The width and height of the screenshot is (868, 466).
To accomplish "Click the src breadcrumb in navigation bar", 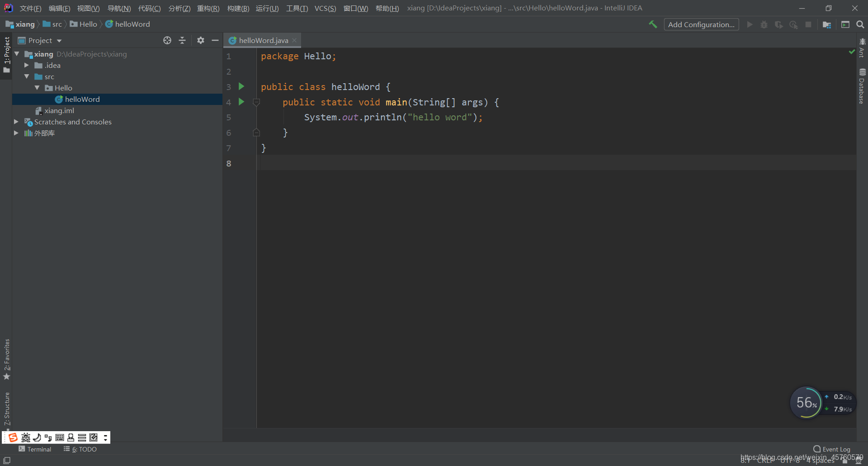I will click(52, 24).
